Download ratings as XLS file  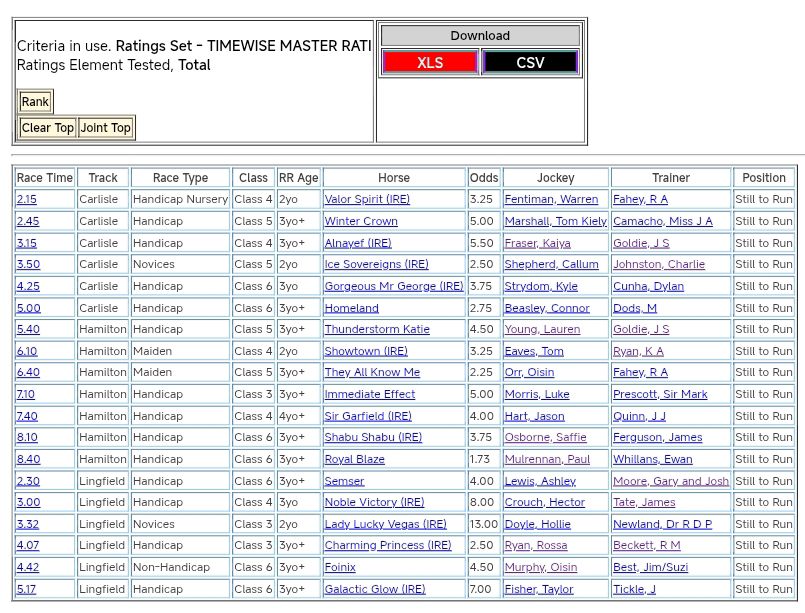pos(430,62)
